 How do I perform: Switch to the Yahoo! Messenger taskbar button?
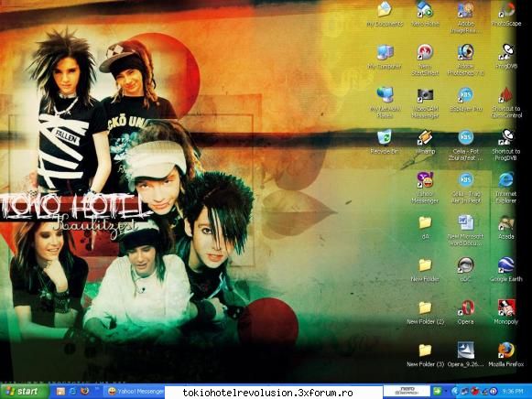coord(135,392)
